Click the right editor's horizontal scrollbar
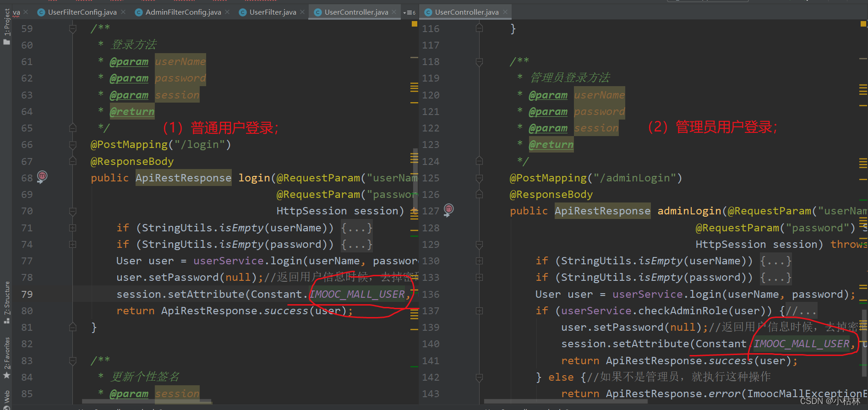The height and width of the screenshot is (410, 868). tap(566, 401)
